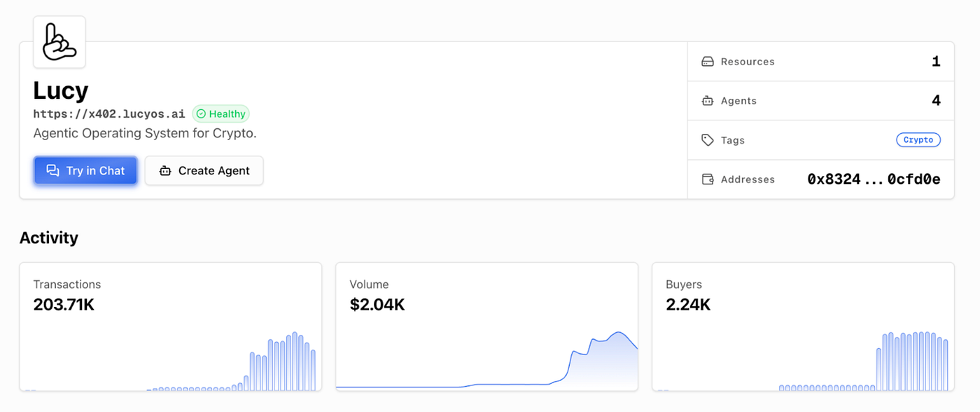Screen dimensions: 980x412
Task: Click the Transactions bar chart
Action: [171, 361]
